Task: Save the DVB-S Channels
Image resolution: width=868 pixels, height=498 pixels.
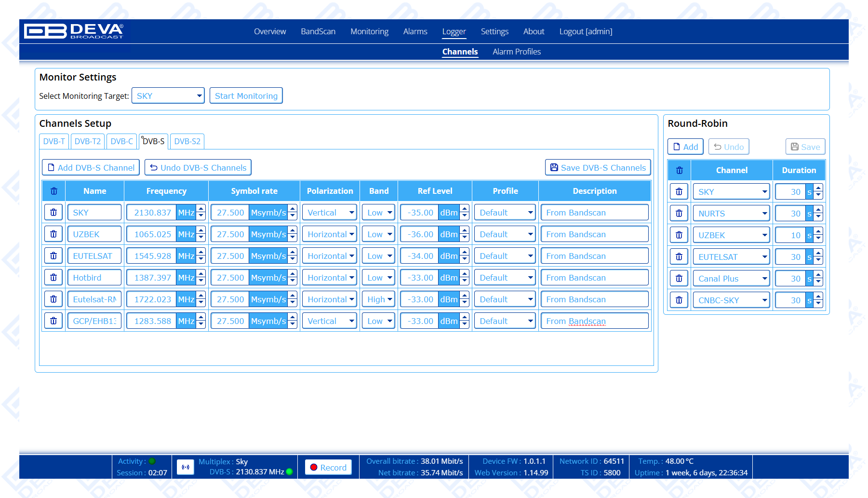Action: [x=598, y=168]
